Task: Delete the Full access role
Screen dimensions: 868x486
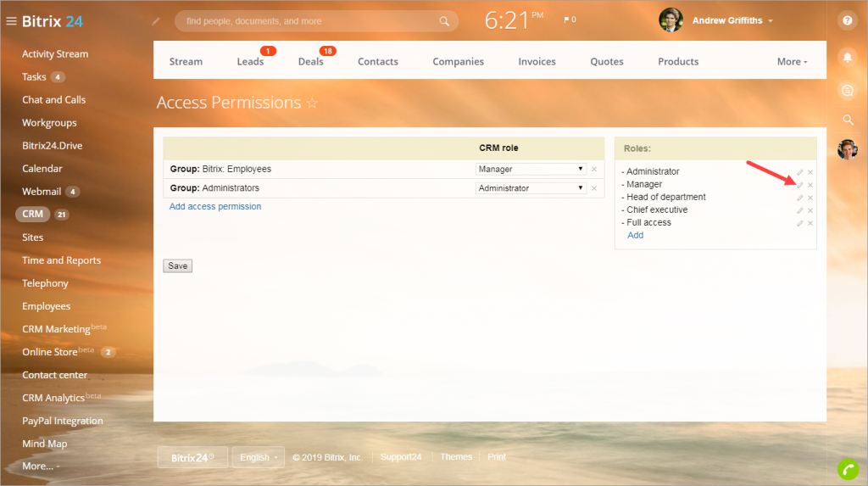Action: pos(810,223)
